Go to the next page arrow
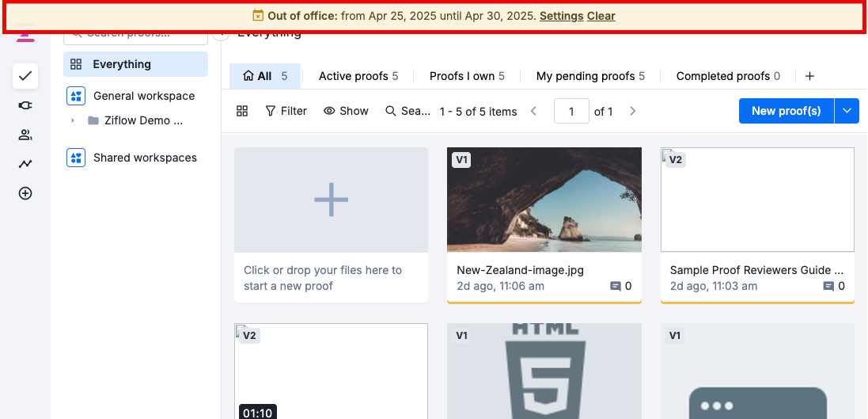 coord(633,112)
